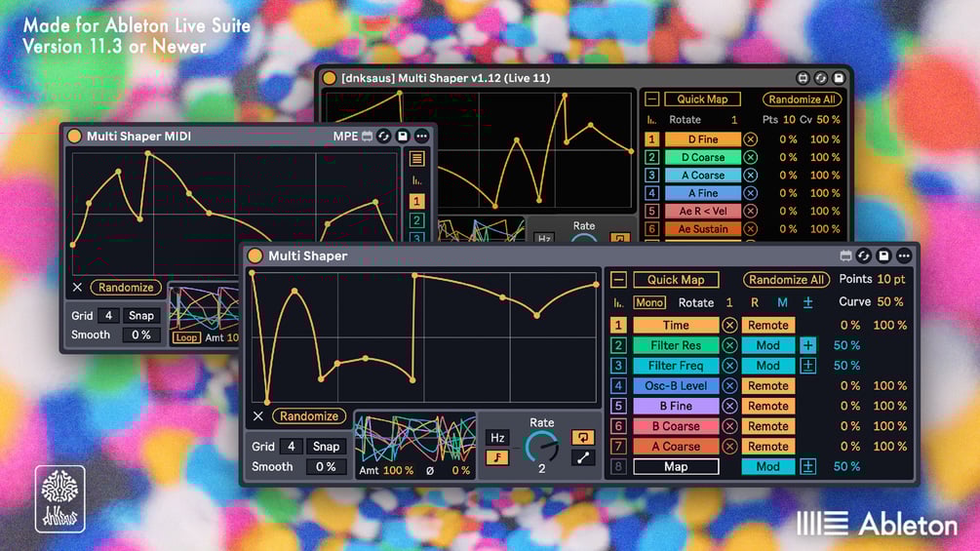Collapse mapping panel with minus icon in front Multi Shaper

pyautogui.click(x=618, y=279)
